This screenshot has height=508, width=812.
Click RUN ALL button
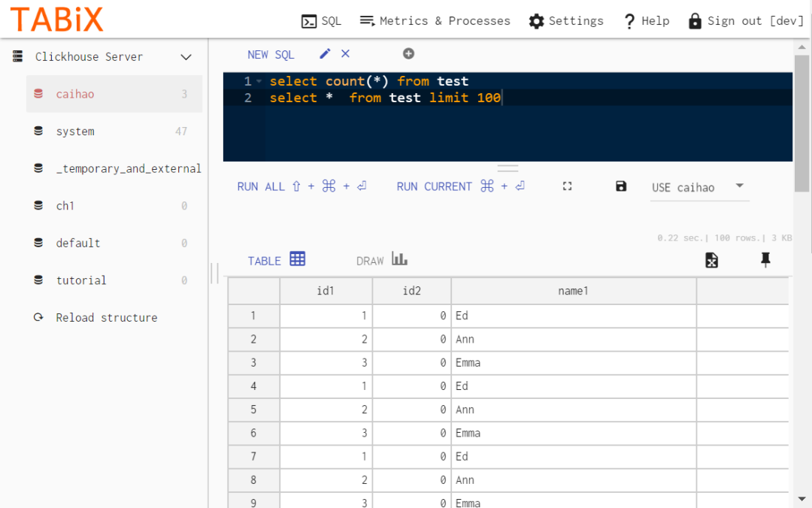tap(302, 186)
